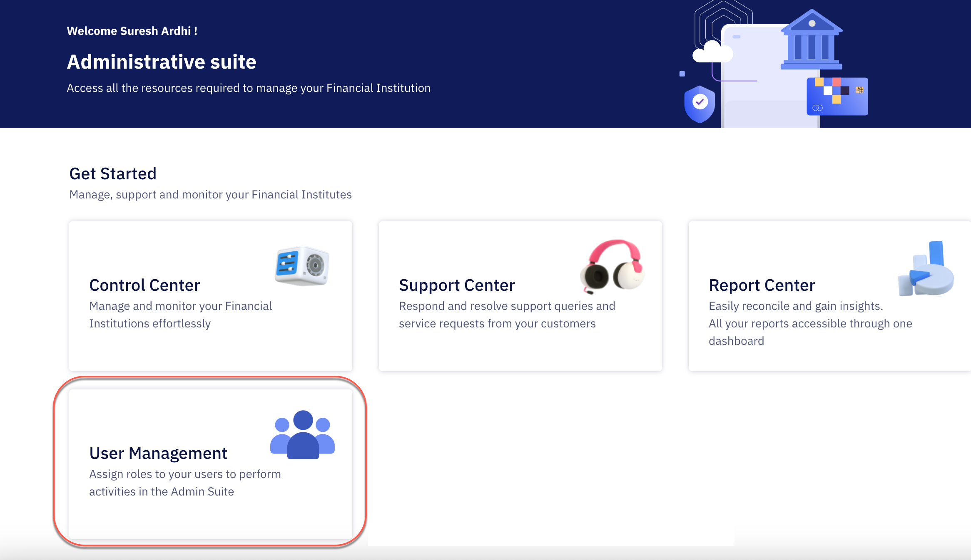Viewport: 971px width, 560px height.
Task: Click the Control Center title text
Action: [144, 285]
